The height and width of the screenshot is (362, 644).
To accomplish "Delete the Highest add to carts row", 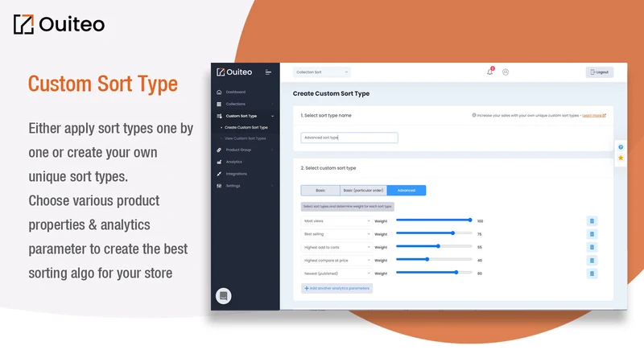I will tap(592, 247).
